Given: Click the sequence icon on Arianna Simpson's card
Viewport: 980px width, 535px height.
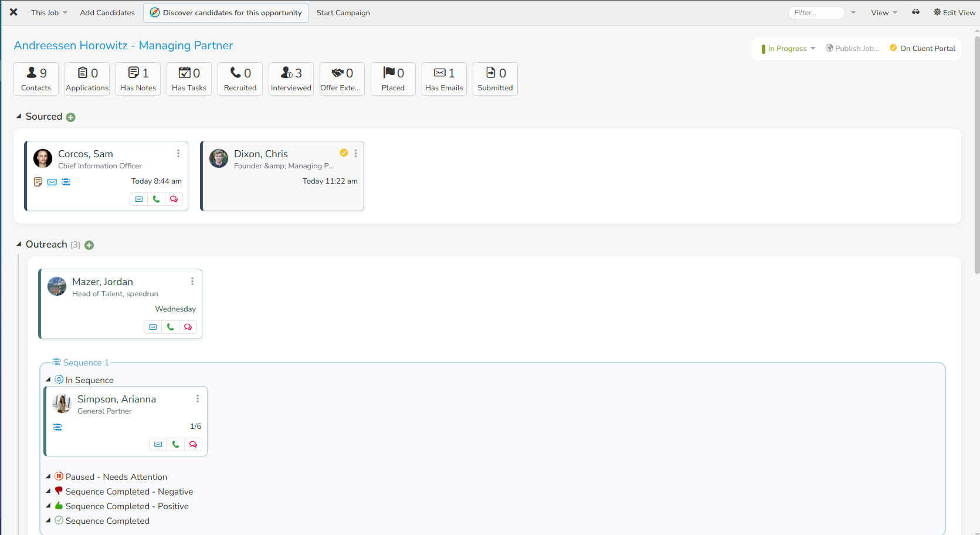Looking at the screenshot, I should click(57, 426).
